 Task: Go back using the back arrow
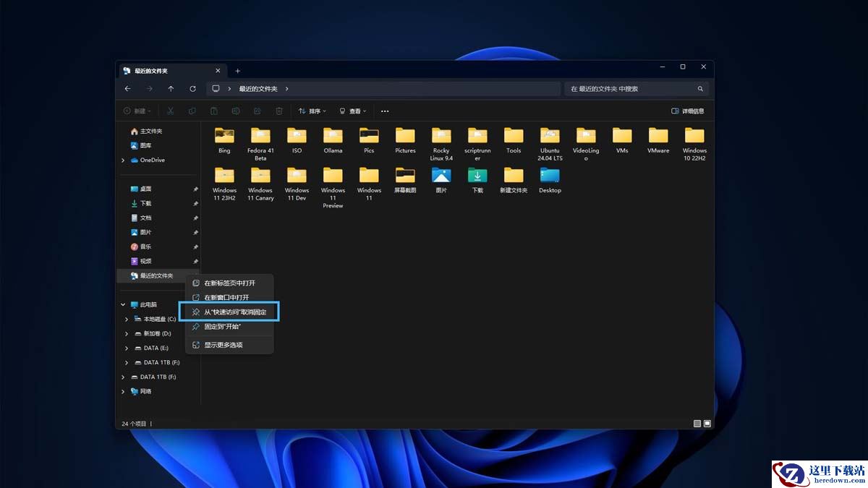pos(127,89)
